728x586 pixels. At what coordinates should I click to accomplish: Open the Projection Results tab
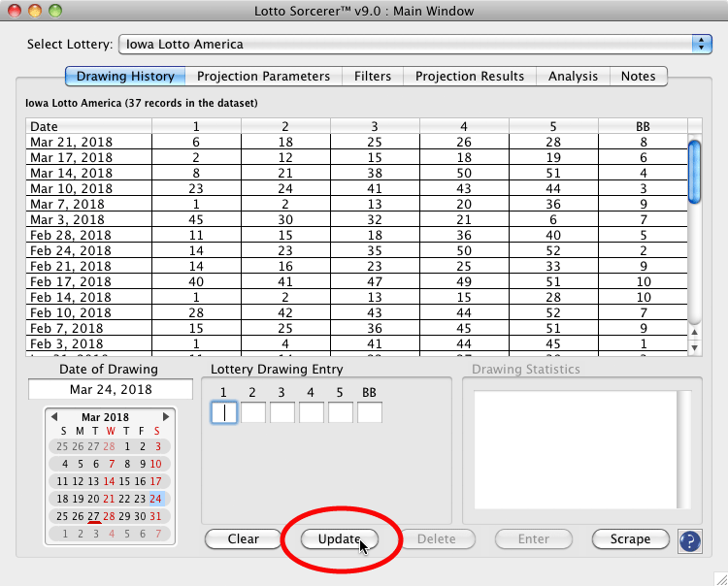[x=470, y=76]
